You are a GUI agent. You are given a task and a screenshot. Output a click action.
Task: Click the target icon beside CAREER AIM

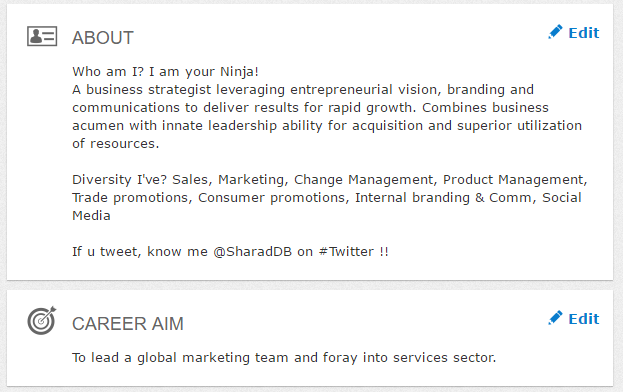(42, 321)
